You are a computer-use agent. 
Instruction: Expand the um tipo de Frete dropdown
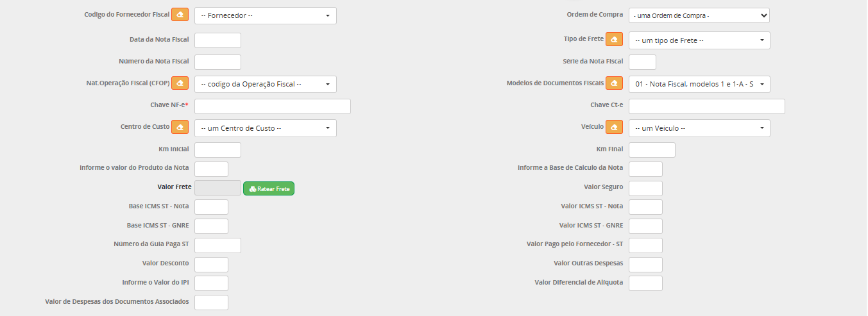click(x=699, y=40)
